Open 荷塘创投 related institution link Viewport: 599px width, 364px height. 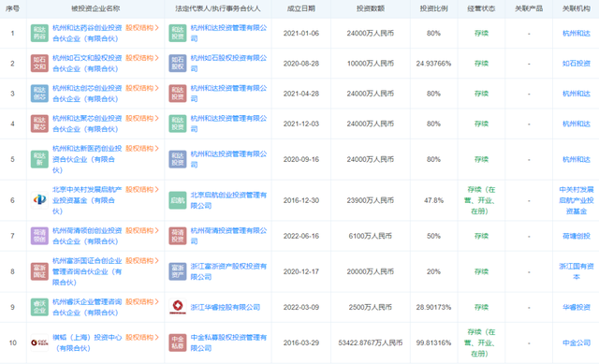pos(577,236)
